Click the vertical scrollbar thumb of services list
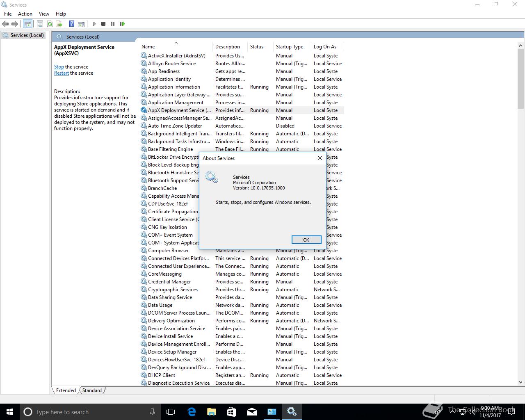This screenshot has width=525, height=420. [521, 78]
